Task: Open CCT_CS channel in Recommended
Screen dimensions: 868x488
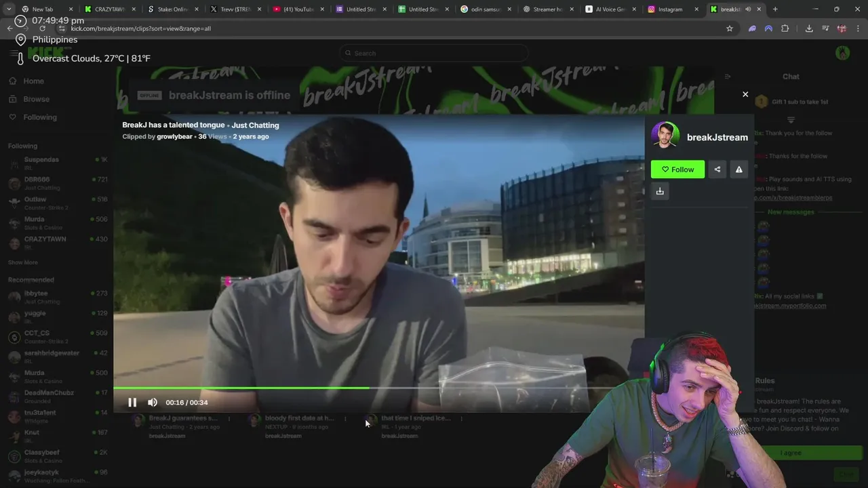Action: (58, 336)
